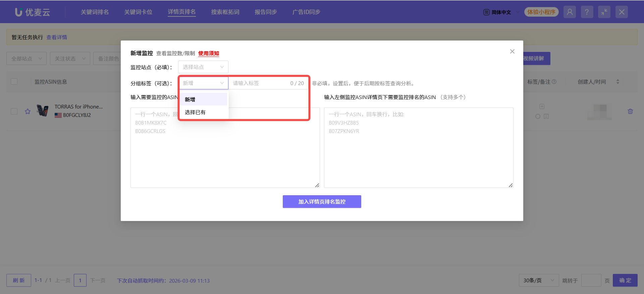Screen dimensions: 644x294
Task: Sort by 创建人/时间 column arrows
Action: point(618,82)
